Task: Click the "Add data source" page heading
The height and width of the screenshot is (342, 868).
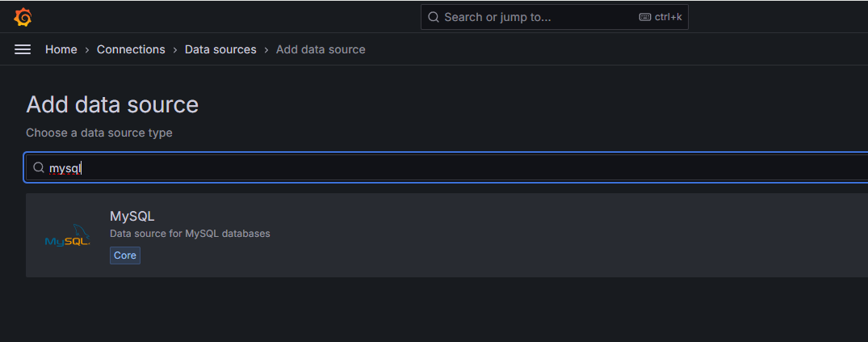Action: (x=112, y=104)
